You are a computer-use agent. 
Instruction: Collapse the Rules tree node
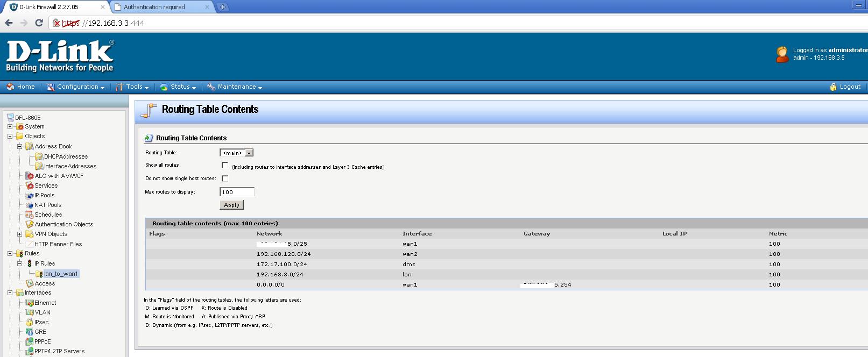coord(10,253)
